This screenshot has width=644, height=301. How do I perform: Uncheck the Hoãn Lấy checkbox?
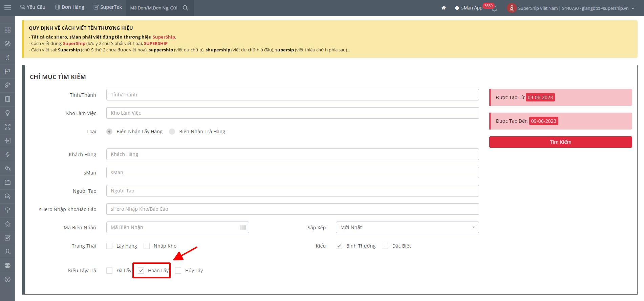[x=141, y=271]
